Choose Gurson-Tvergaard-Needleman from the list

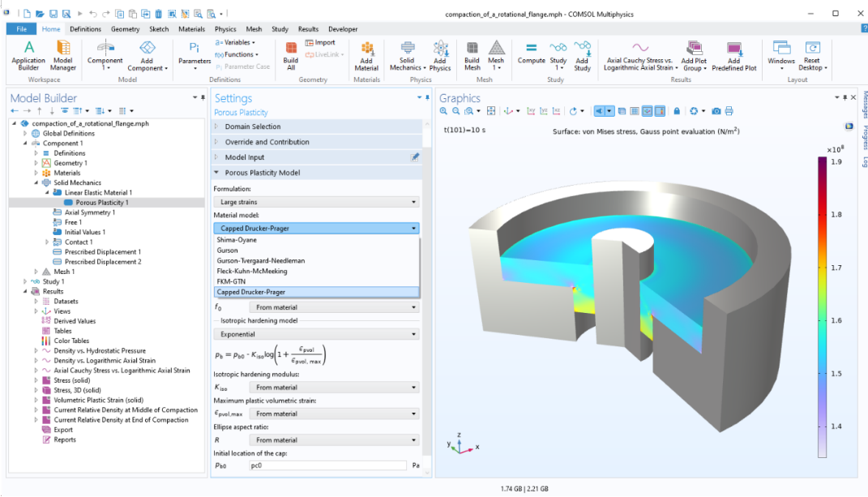coord(317,260)
